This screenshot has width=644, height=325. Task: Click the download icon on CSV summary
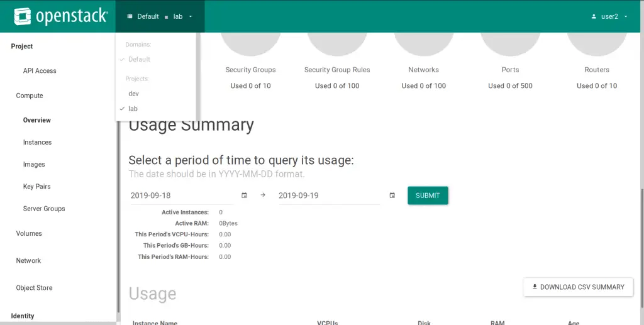pos(535,287)
